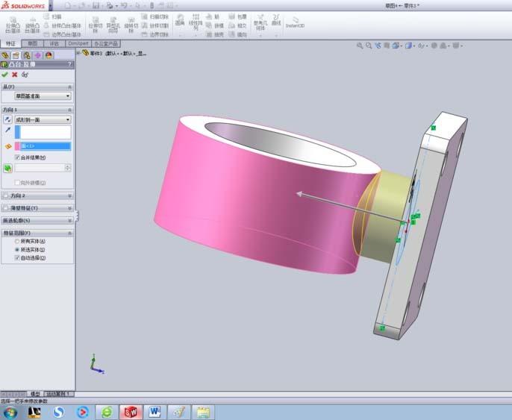Expand the 薄壁特征(T) section
The width and height of the screenshot is (512, 420).
(69, 208)
